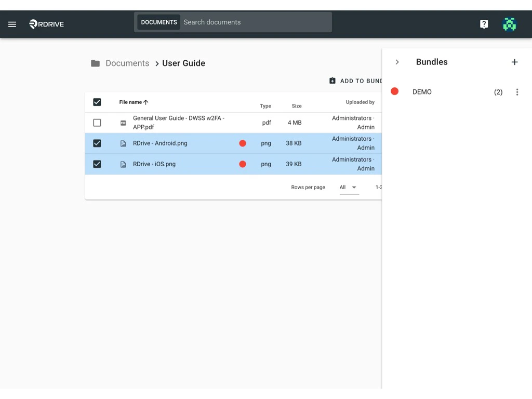This screenshot has width=532, height=399.
Task: Open the hamburger navigation menu
Action: (x=12, y=24)
